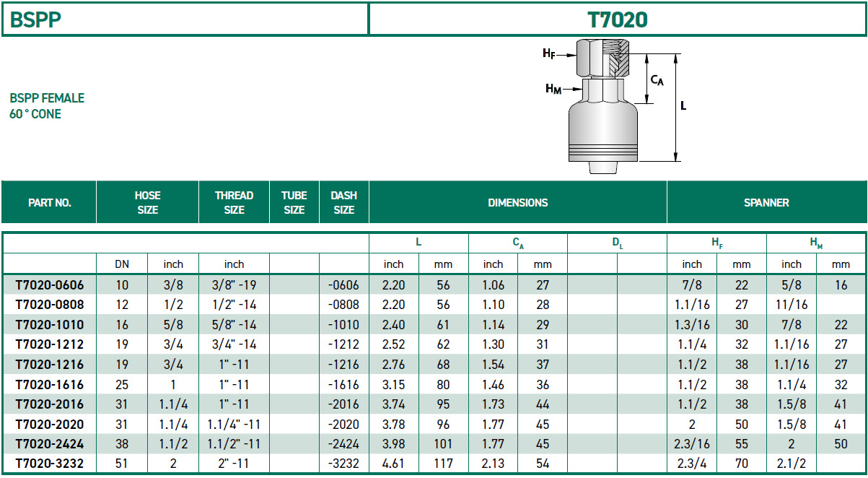Screen dimensions: 868x478
Task: Click CA inch value 1.06
Action: click(494, 285)
